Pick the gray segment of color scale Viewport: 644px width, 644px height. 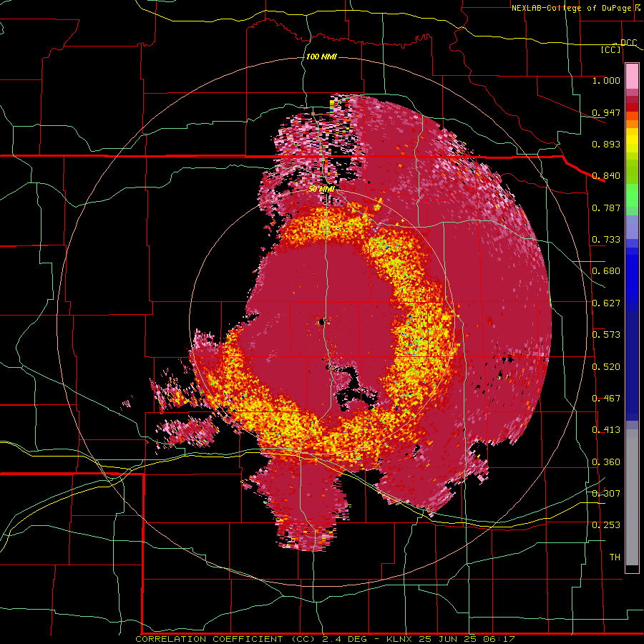(632, 497)
